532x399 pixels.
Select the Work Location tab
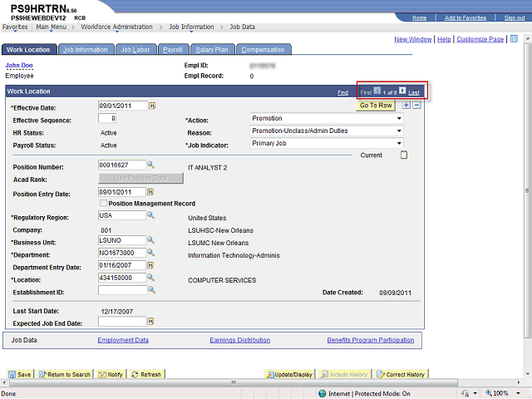tap(28, 50)
